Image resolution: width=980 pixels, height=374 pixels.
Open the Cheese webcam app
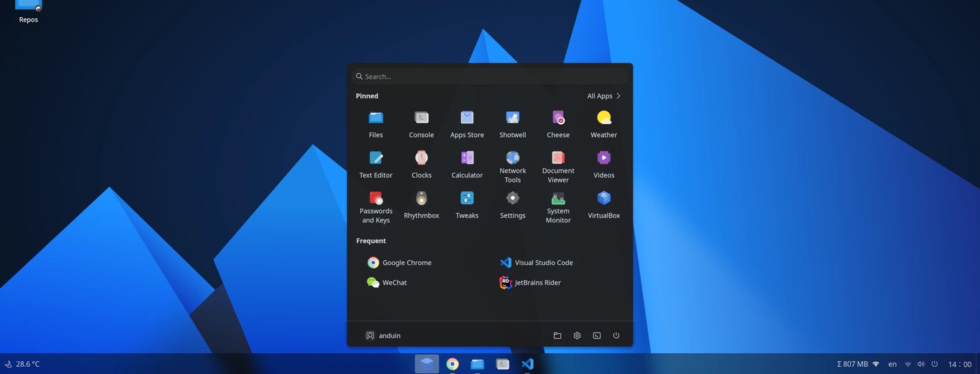point(558,123)
